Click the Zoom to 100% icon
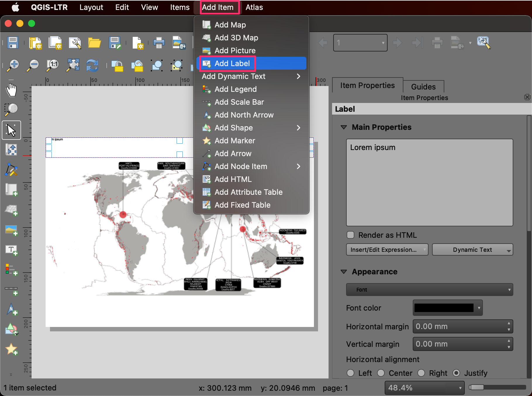 click(x=53, y=65)
